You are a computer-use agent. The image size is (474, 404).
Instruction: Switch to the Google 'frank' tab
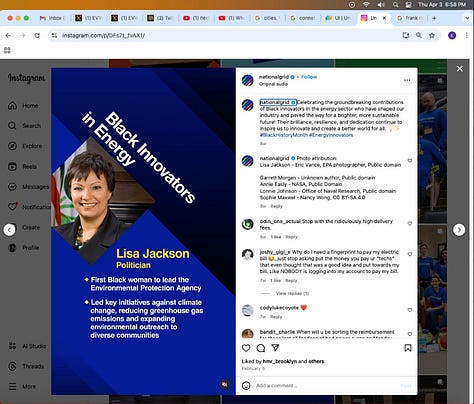coord(409,18)
